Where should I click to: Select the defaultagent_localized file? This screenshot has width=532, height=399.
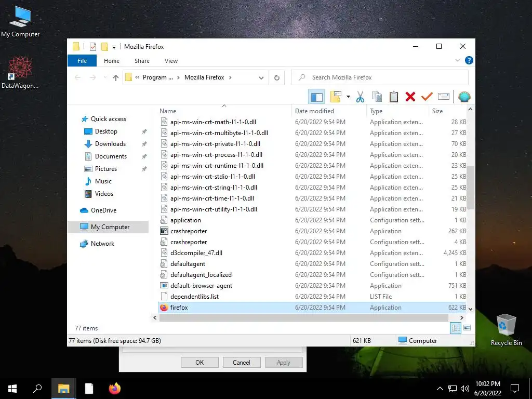tap(312, 275)
